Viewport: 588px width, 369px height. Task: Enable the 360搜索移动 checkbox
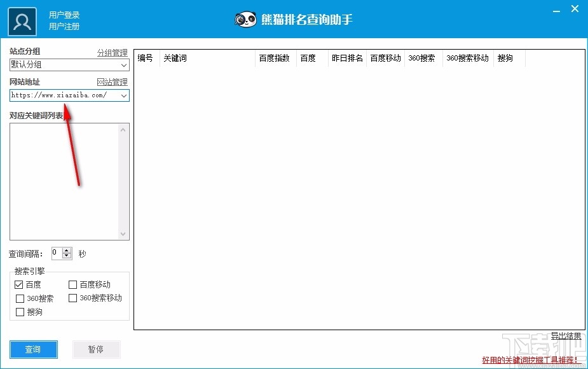(x=72, y=298)
